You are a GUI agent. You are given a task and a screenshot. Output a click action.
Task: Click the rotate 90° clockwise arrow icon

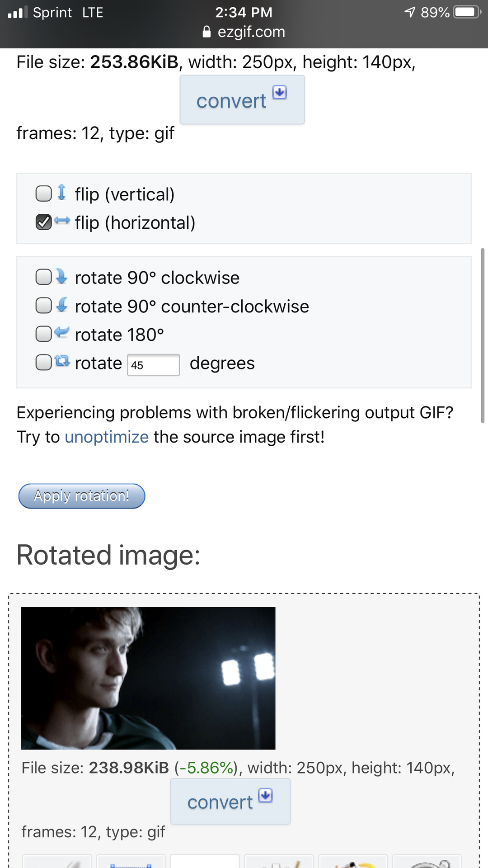62,276
